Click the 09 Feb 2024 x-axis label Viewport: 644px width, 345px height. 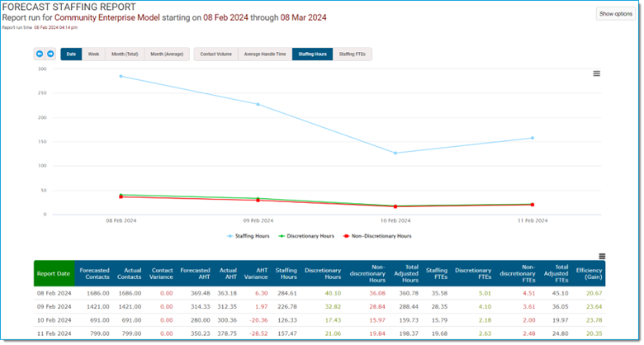(258, 220)
